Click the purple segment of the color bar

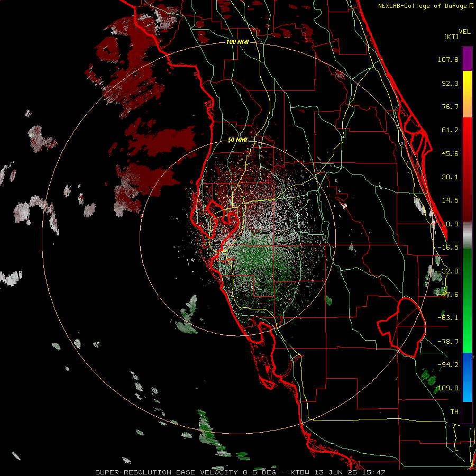tap(467, 59)
